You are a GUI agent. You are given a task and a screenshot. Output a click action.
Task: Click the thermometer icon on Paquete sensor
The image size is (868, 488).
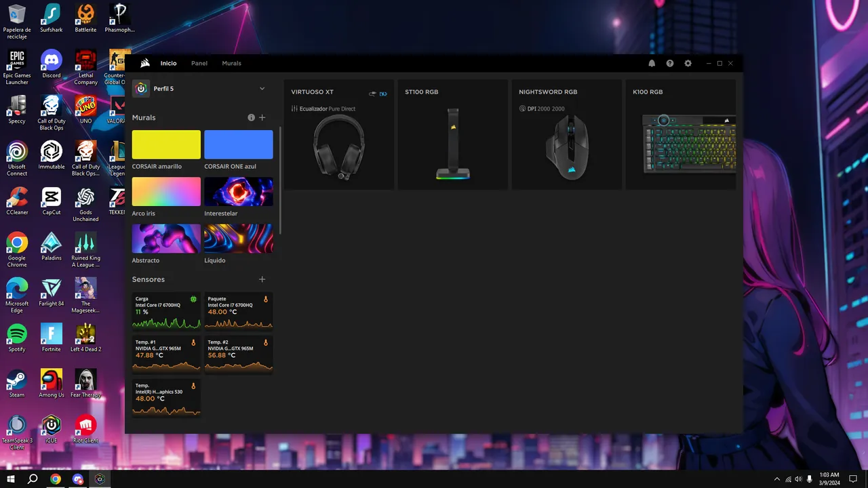tap(266, 299)
